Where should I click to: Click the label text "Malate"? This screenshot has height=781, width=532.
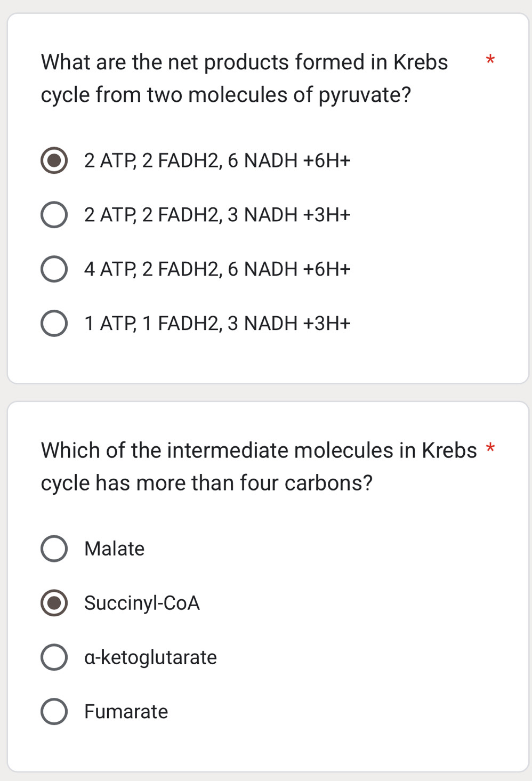pos(114,549)
